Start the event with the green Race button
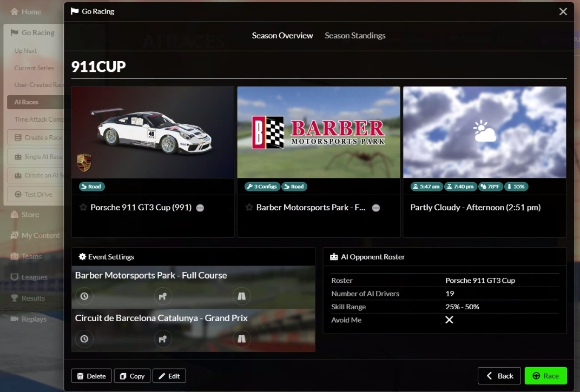The height and width of the screenshot is (392, 580). (x=545, y=376)
